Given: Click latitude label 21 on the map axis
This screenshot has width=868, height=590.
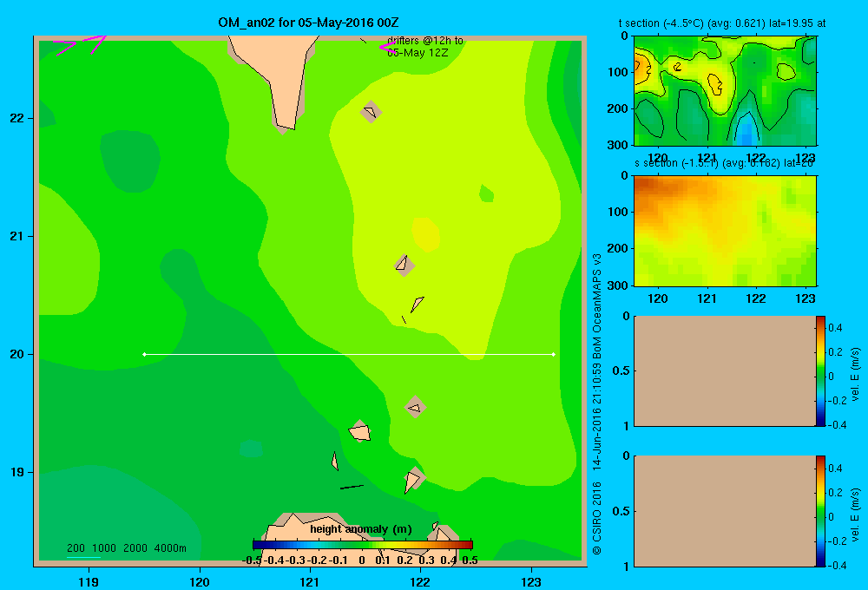Looking at the screenshot, I should (x=17, y=236).
